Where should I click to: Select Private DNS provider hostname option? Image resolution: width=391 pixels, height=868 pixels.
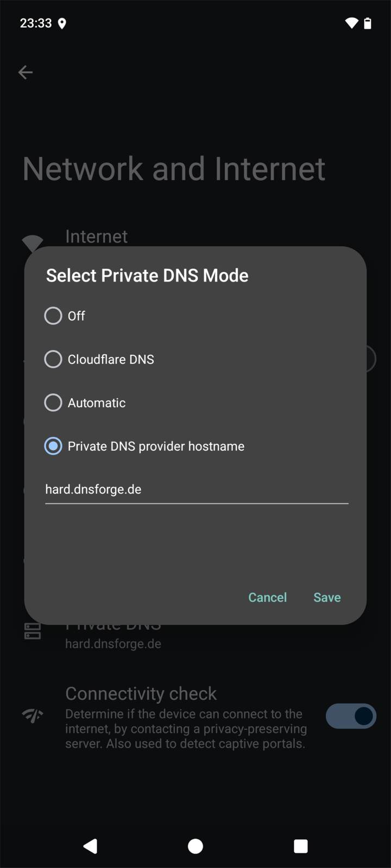click(x=53, y=446)
